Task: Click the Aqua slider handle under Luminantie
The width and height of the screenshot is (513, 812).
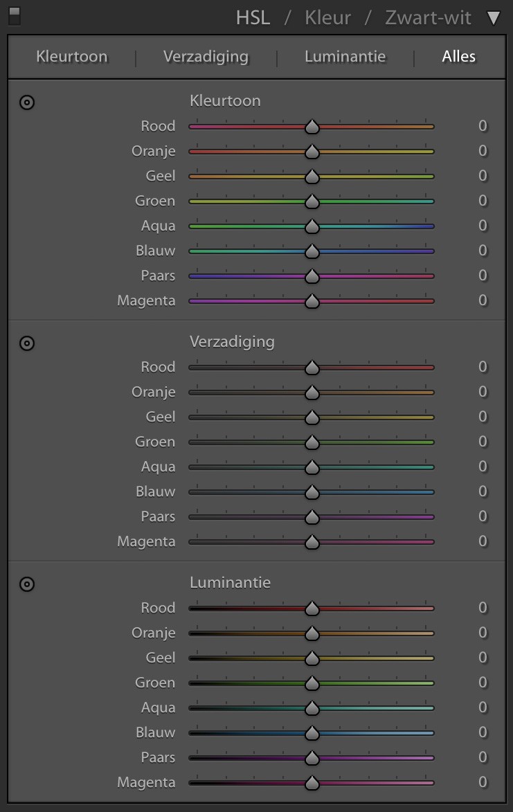Action: point(312,707)
